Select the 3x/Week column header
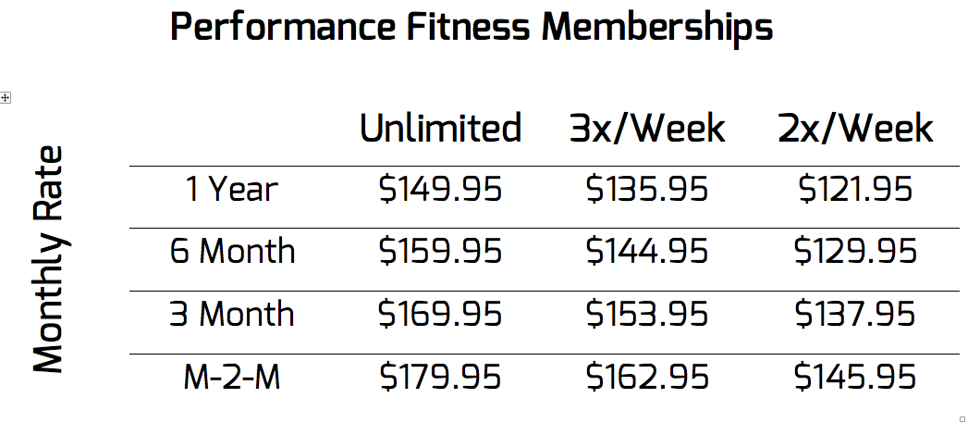Screen dimensions: 980x423 point(647,129)
